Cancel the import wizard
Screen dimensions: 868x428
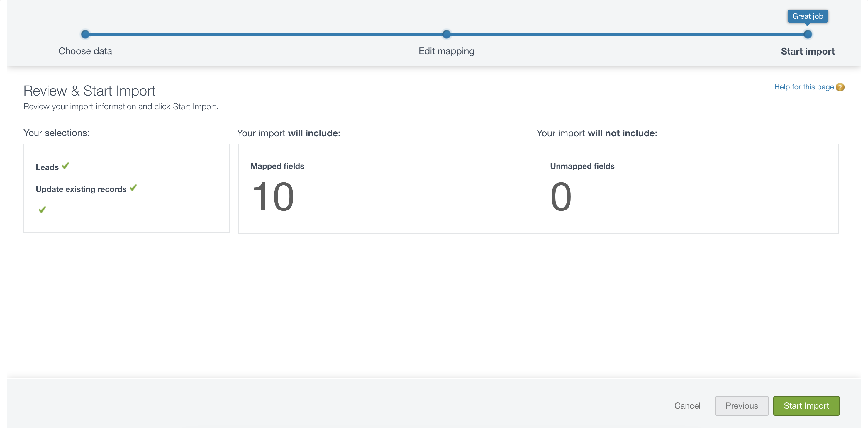[687, 406]
